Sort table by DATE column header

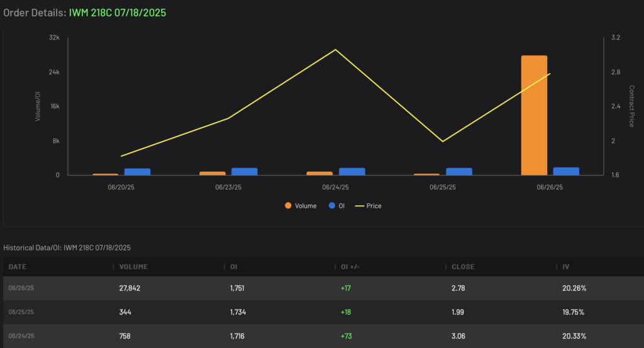(17, 267)
